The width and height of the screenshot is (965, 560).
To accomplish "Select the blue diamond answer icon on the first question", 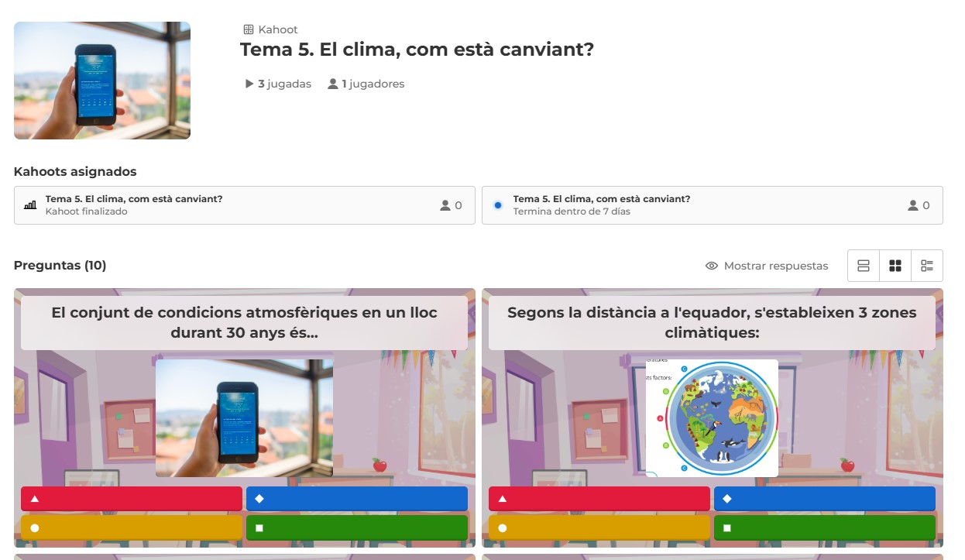I will pyautogui.click(x=259, y=498).
